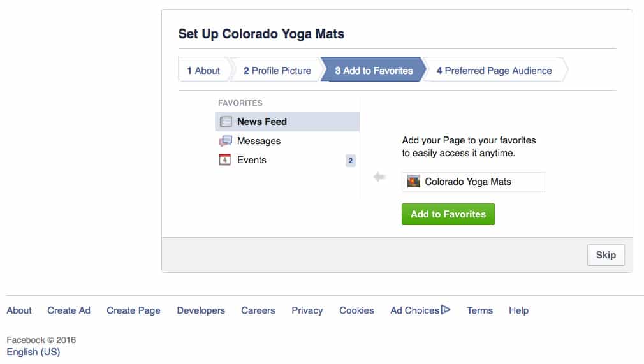Open the Create Ad footer link
Viewport: 644px width, 364px height.
[x=69, y=310]
